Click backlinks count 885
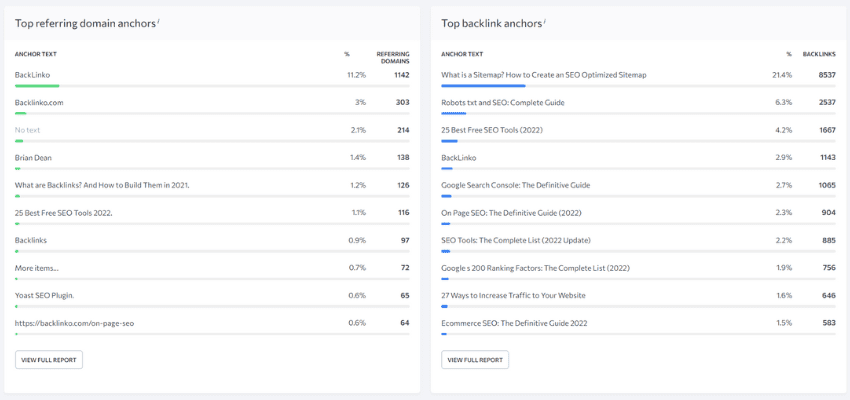The width and height of the screenshot is (850, 400). click(x=829, y=241)
